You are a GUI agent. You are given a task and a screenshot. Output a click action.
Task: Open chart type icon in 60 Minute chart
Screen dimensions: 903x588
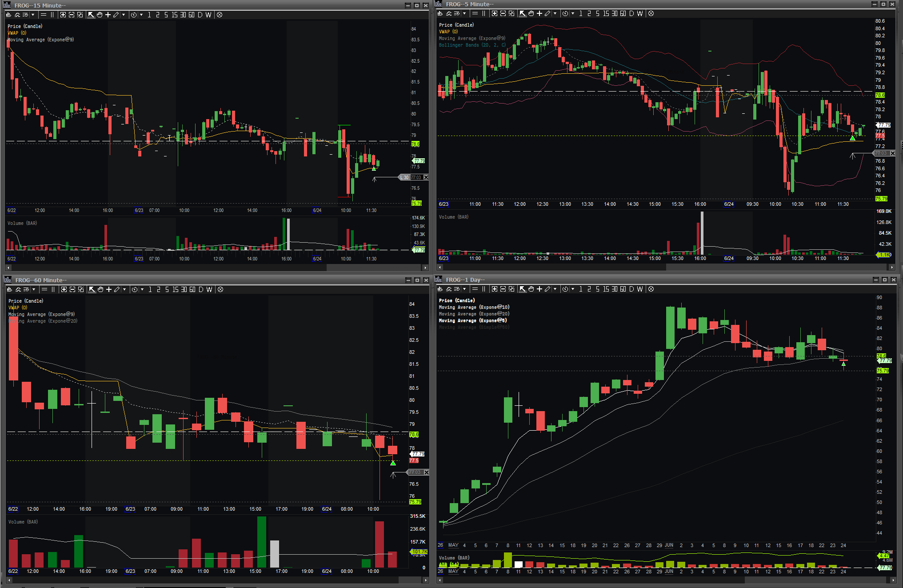click(9, 289)
